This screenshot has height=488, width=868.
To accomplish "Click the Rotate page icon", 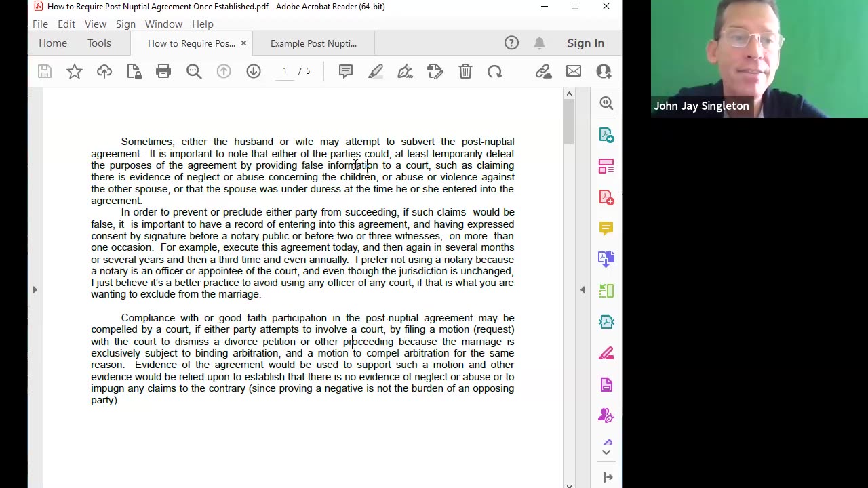I will [495, 71].
